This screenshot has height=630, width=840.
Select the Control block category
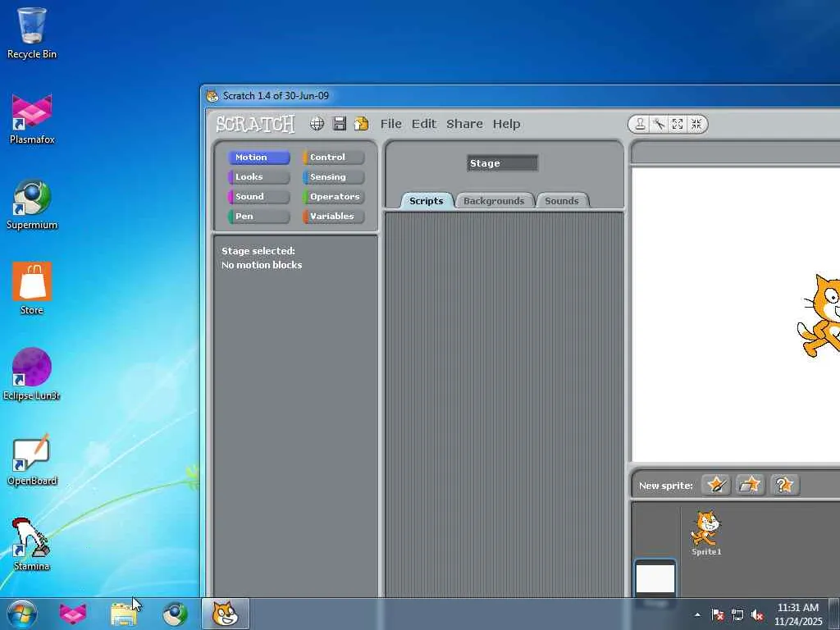(x=333, y=157)
